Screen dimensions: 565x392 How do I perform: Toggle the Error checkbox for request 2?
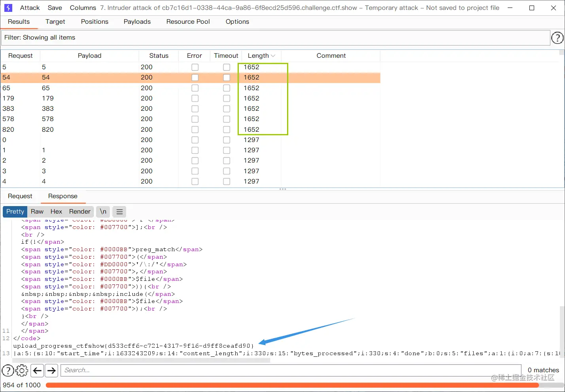tap(195, 161)
